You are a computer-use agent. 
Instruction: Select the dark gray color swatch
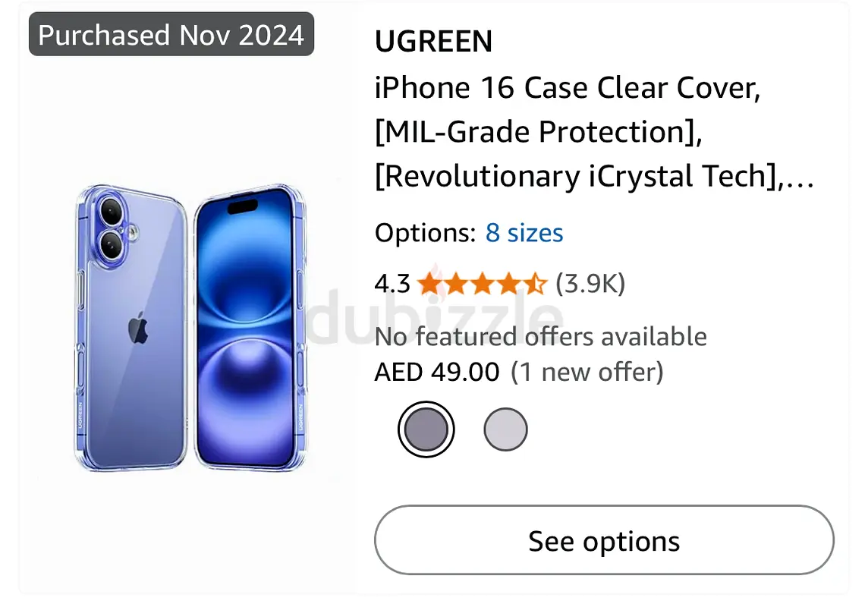coord(426,429)
